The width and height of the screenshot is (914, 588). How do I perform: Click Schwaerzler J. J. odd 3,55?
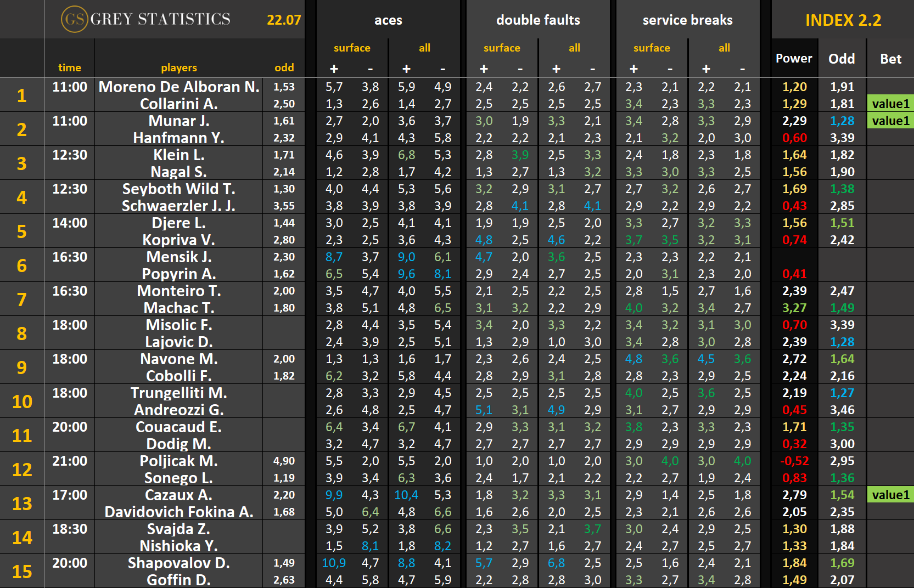tap(284, 206)
